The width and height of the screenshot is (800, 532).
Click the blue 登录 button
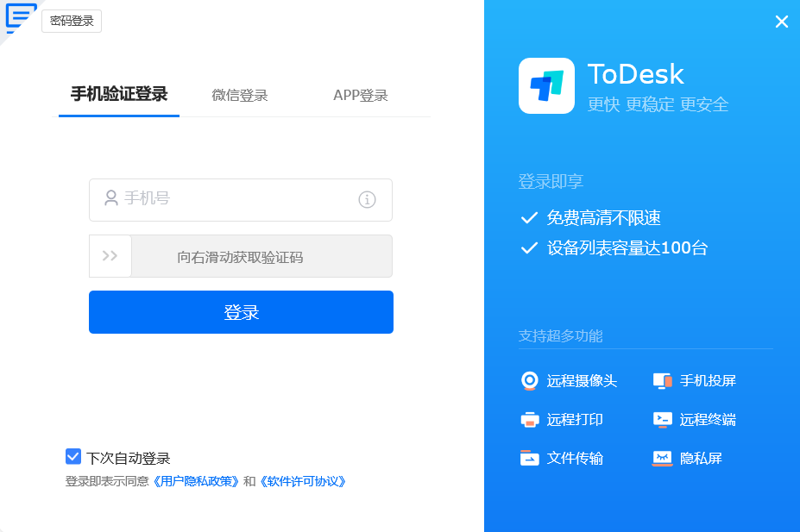point(241,312)
